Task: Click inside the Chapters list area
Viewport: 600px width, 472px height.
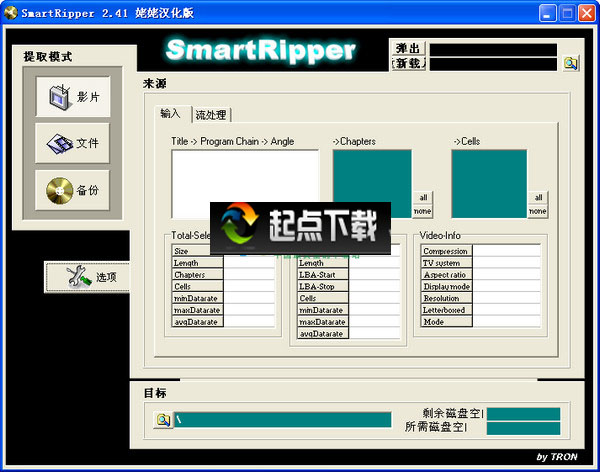Action: click(x=371, y=175)
